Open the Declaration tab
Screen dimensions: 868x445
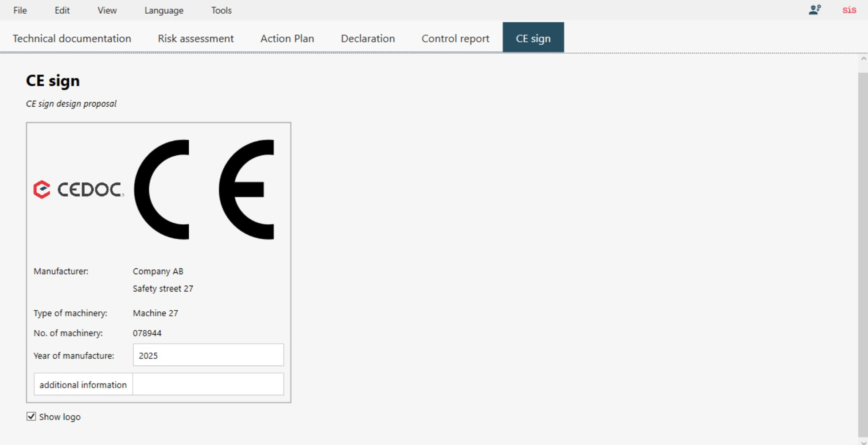[367, 39]
